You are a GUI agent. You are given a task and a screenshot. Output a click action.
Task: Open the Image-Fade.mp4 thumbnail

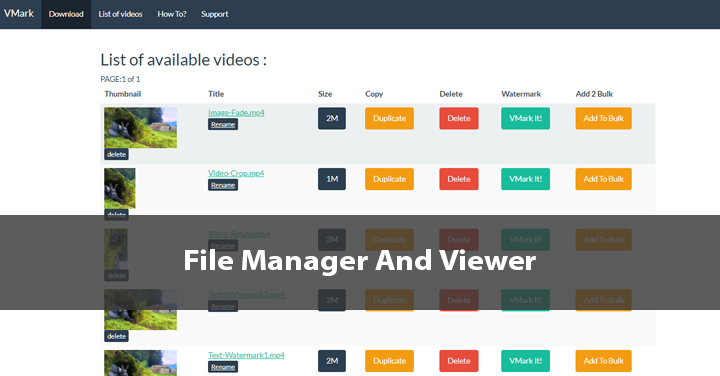[x=141, y=128]
